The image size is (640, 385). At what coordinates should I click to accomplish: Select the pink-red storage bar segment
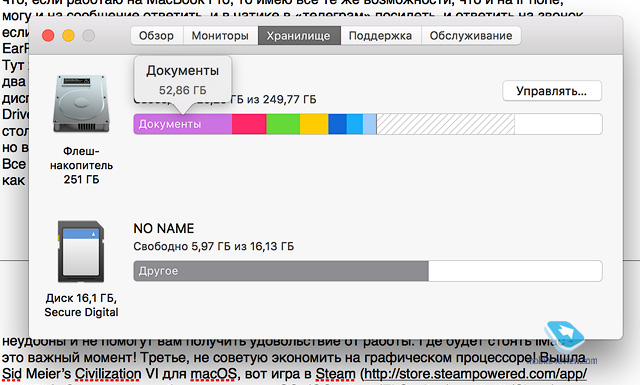tap(249, 124)
